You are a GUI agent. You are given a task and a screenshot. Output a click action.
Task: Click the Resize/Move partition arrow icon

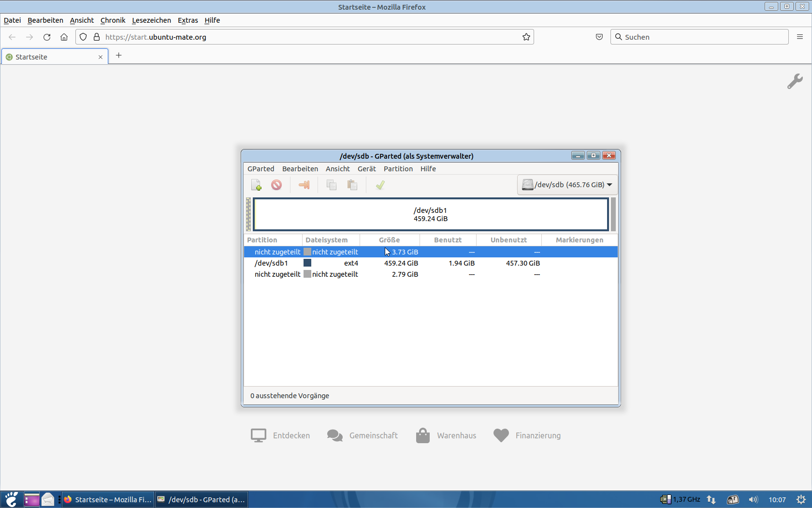[x=304, y=185]
